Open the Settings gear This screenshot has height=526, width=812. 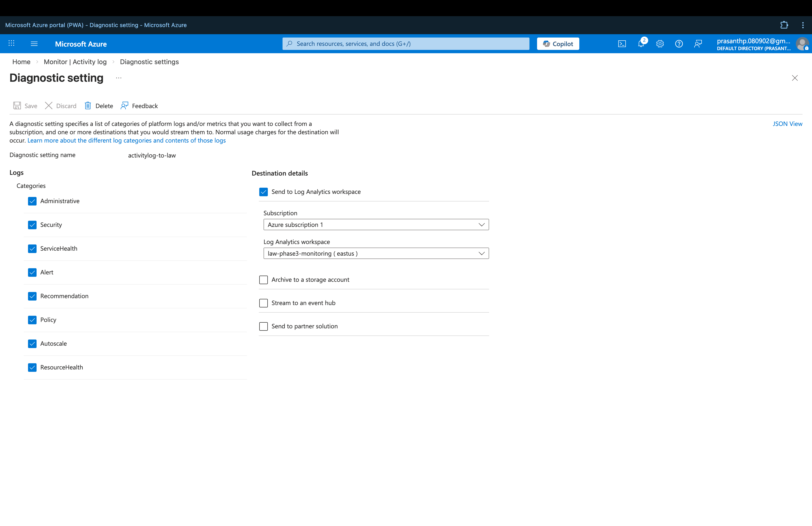click(x=660, y=44)
